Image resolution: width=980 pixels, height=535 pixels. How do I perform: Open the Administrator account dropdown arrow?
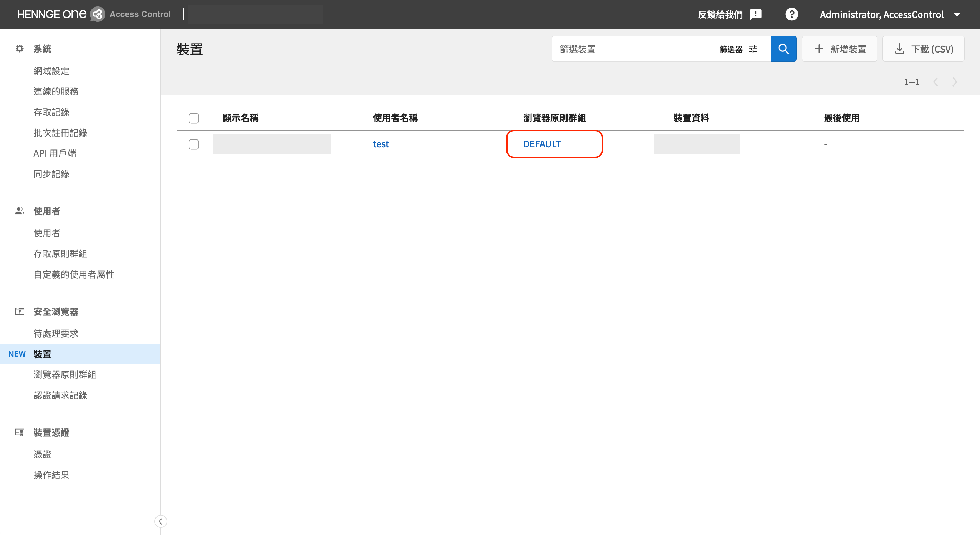(x=957, y=14)
